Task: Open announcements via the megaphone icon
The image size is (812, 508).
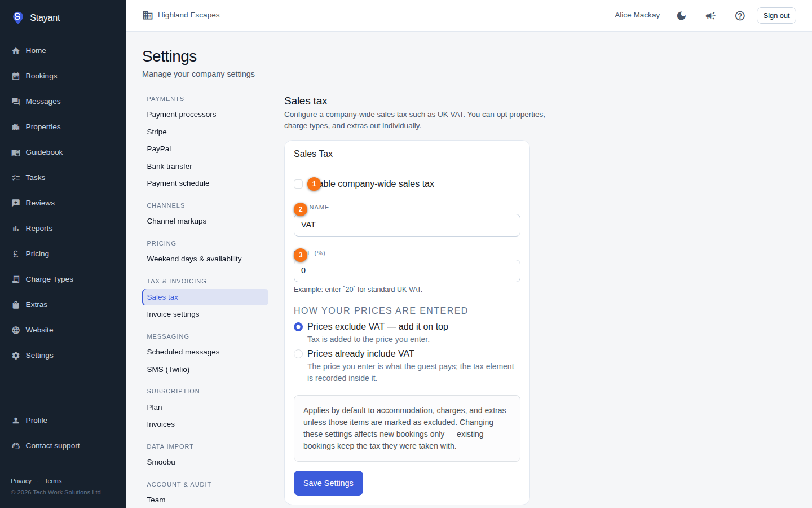Action: point(710,16)
